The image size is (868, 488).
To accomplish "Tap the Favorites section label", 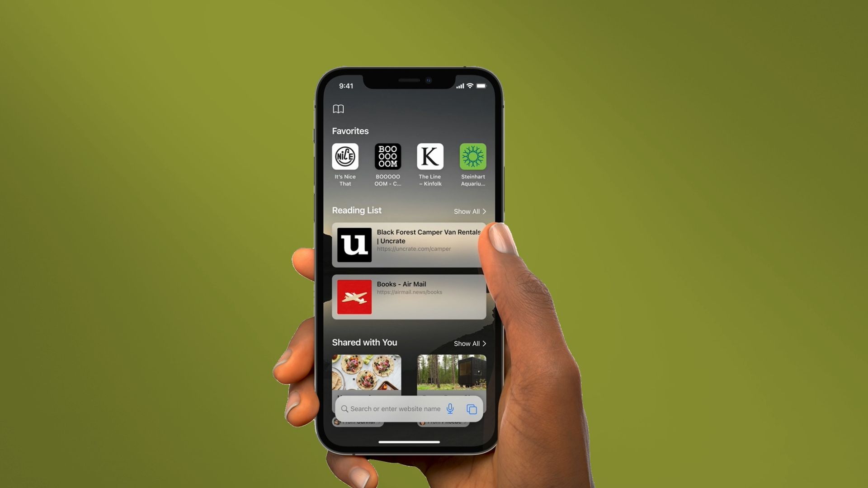I will pos(350,131).
